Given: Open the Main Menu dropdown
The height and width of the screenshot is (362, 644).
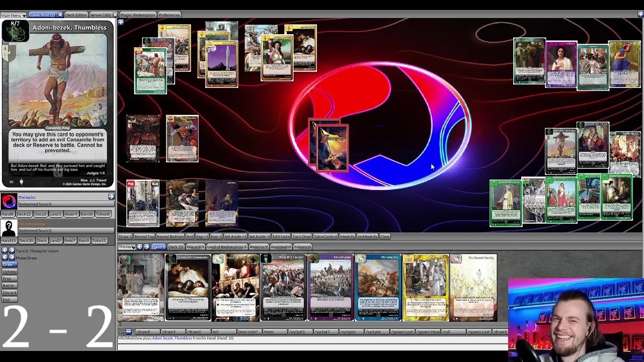Looking at the screenshot, I should (13, 15).
